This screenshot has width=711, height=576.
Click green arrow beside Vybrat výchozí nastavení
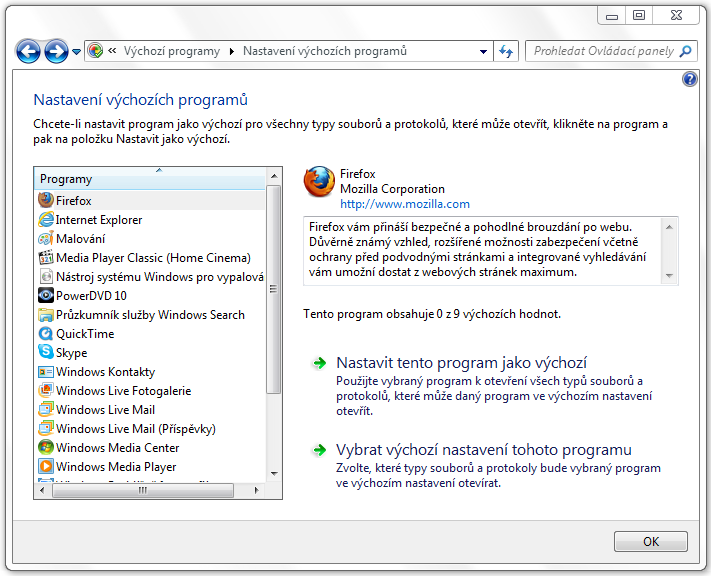point(320,450)
